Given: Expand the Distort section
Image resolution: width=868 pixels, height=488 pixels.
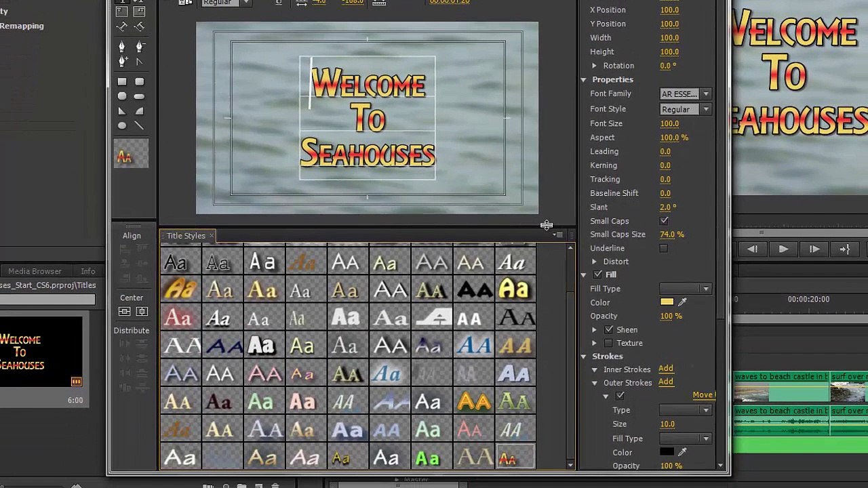Looking at the screenshot, I should 595,262.
